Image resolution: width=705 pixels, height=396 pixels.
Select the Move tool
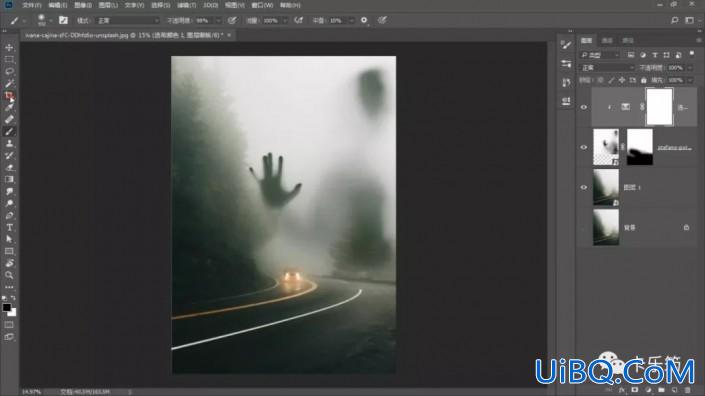(9, 47)
